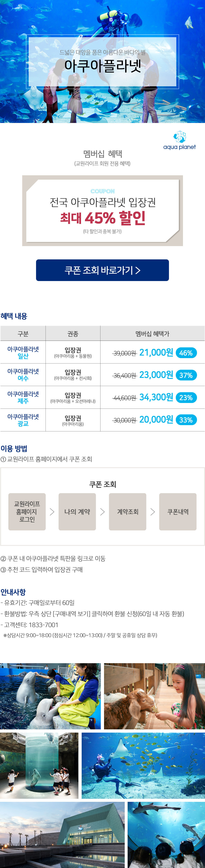Image resolution: width=205 pixels, height=868 pixels.
Task: Click the aqua planet logo
Action: pyautogui.click(x=179, y=141)
